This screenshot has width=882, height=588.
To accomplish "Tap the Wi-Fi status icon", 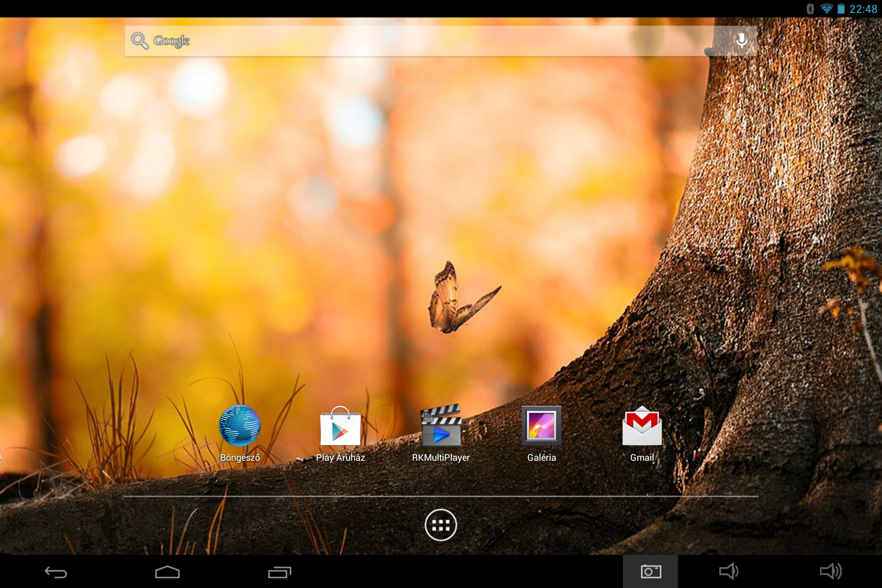I will coord(826,9).
